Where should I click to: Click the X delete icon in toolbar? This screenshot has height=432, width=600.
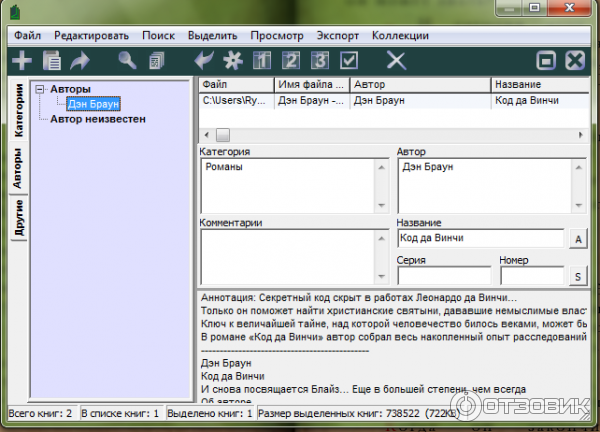396,61
